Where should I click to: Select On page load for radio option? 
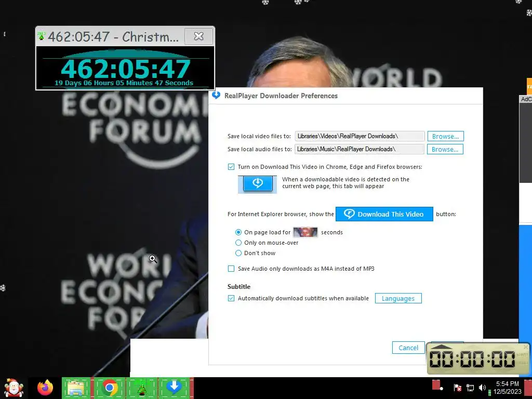[238, 232]
